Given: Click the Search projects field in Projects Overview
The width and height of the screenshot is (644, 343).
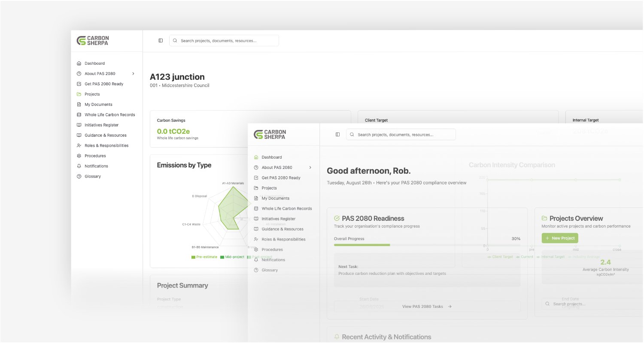Looking at the screenshot, I should (x=592, y=304).
